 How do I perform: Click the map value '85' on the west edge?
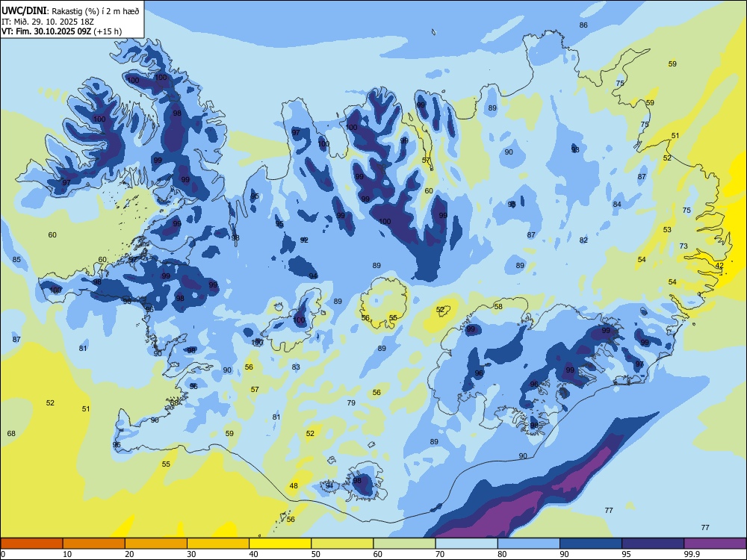click(x=16, y=260)
